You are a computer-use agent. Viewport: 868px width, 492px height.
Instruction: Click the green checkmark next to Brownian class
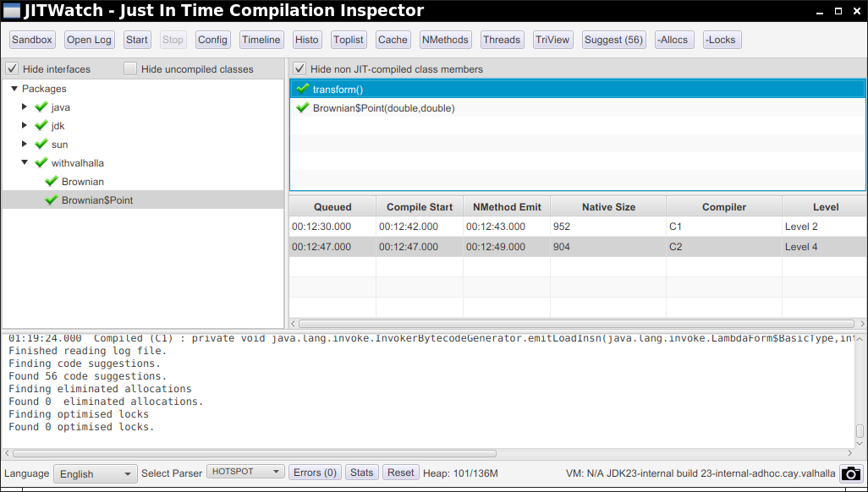pos(51,182)
